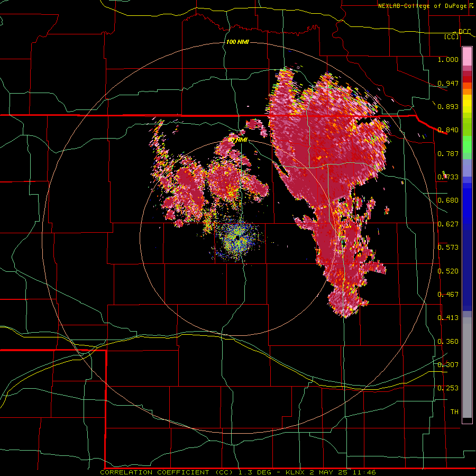Screen dimensions: 476x476
Task: Pick the light pink band on the color bar
Action: tap(467, 57)
